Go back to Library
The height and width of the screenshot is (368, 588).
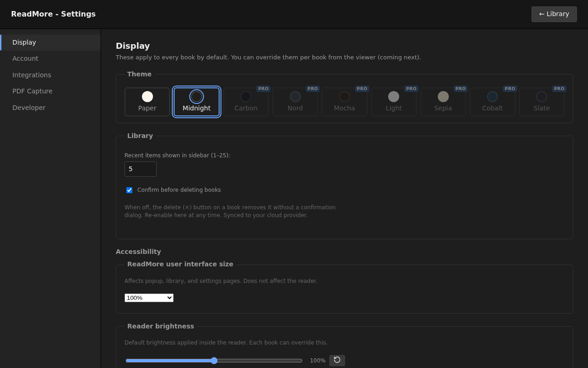(554, 14)
